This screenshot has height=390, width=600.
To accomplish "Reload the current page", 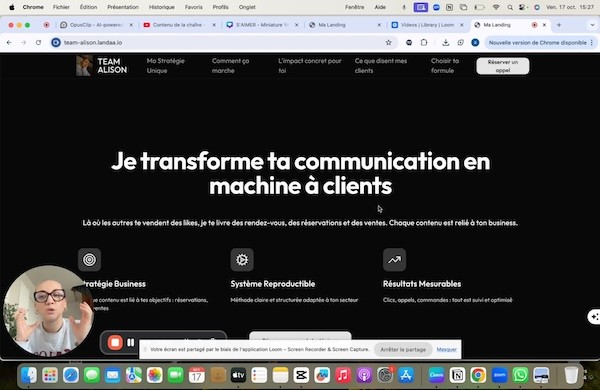I will pos(38,42).
